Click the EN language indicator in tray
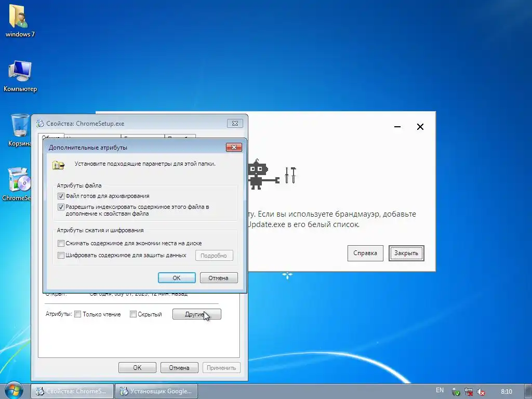This screenshot has height=399, width=532. pyautogui.click(x=440, y=390)
